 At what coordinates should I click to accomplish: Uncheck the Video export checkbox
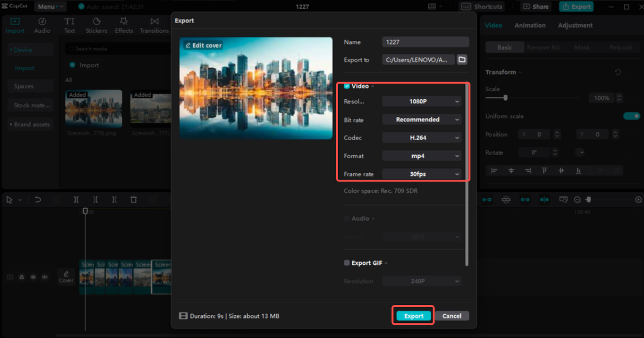[347, 86]
